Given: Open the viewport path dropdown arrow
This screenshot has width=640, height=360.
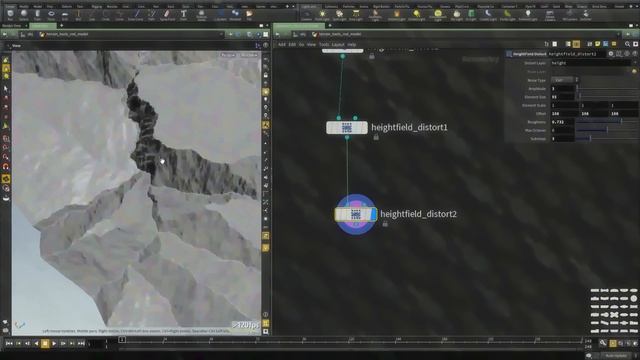Looking at the screenshot, I should click(x=221, y=34).
